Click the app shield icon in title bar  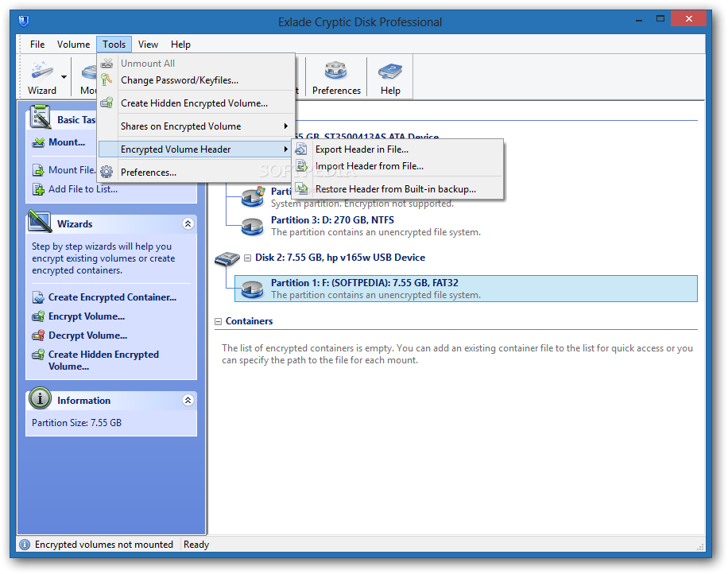coord(24,21)
